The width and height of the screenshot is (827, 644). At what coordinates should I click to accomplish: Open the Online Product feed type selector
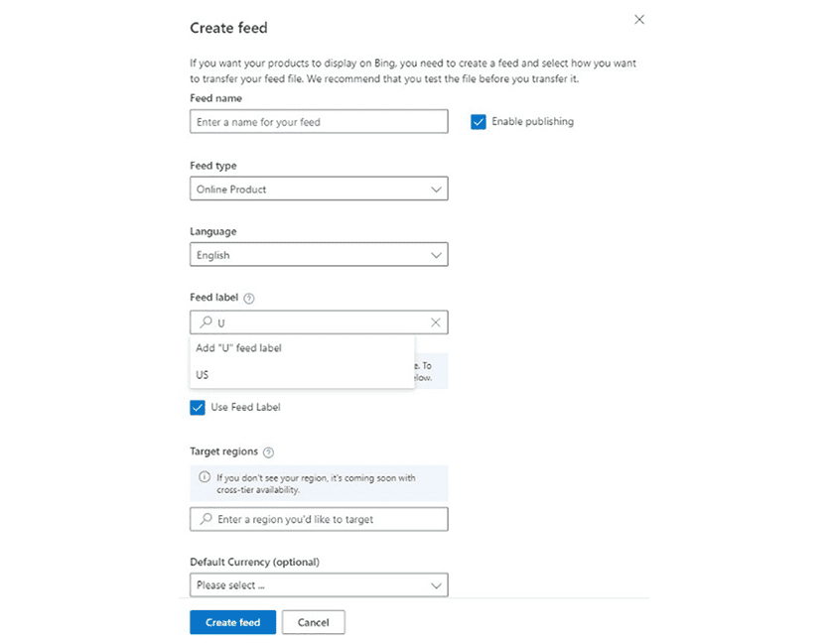pos(318,189)
